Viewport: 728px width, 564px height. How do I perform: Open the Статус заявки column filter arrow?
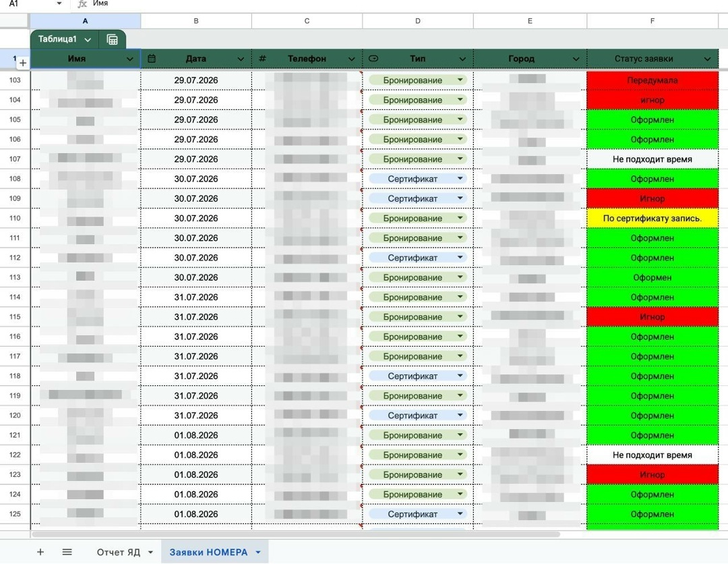coord(707,59)
